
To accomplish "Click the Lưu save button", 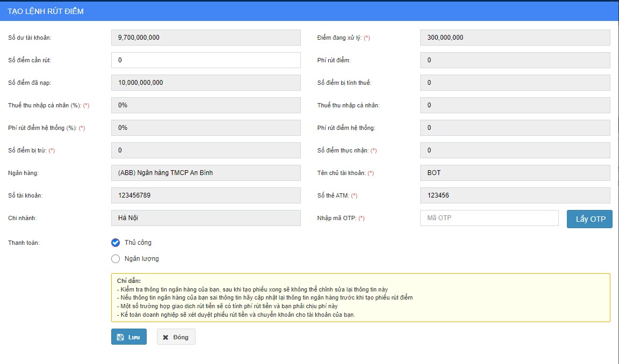I will 128,337.
